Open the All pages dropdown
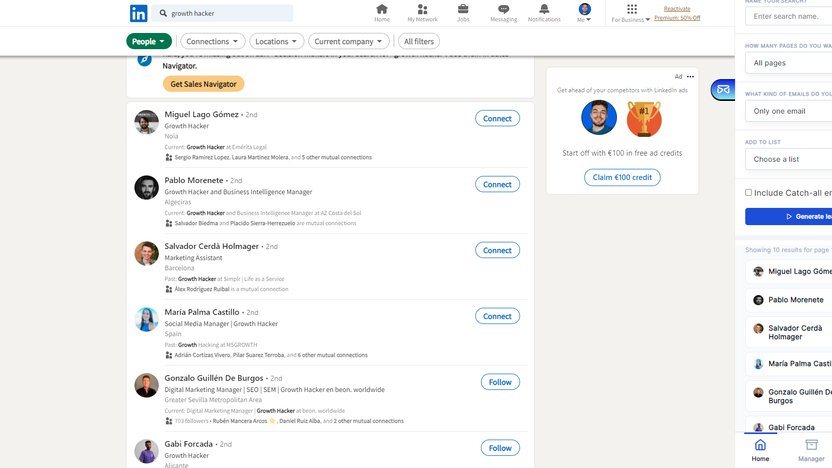Image resolution: width=832 pixels, height=468 pixels. coord(788,63)
